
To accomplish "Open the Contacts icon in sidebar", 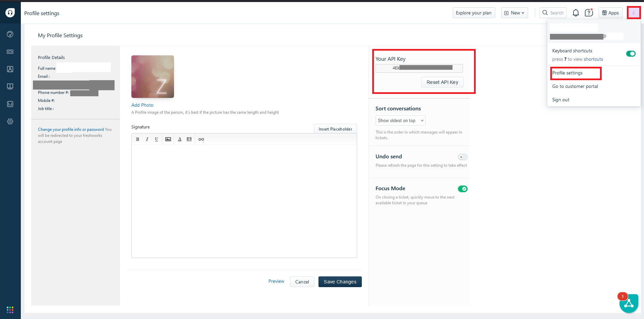I will pos(10,69).
